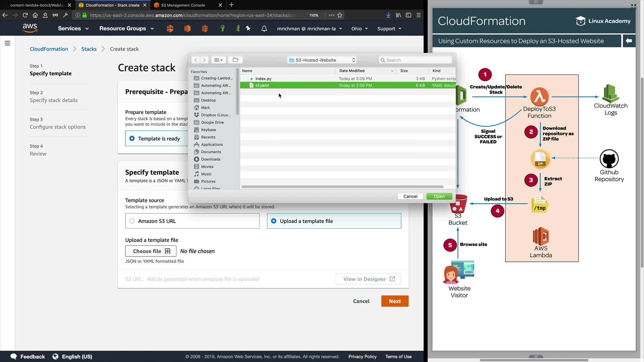Open a new browser tab
The image size is (644, 362).
click(231, 5)
